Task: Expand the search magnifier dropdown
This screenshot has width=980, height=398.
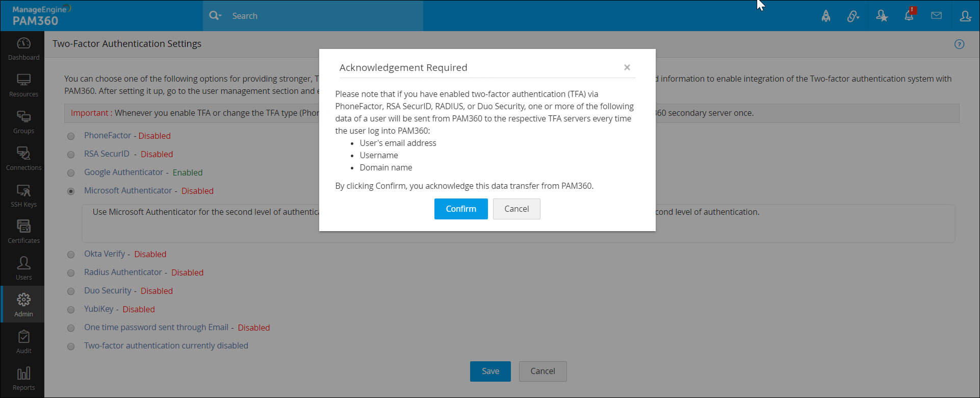Action: coord(215,16)
